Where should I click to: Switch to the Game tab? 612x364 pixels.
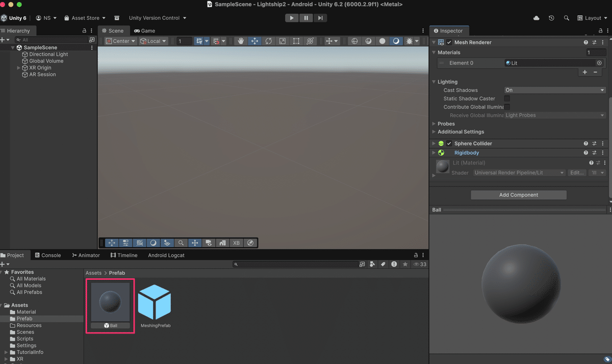click(x=144, y=31)
